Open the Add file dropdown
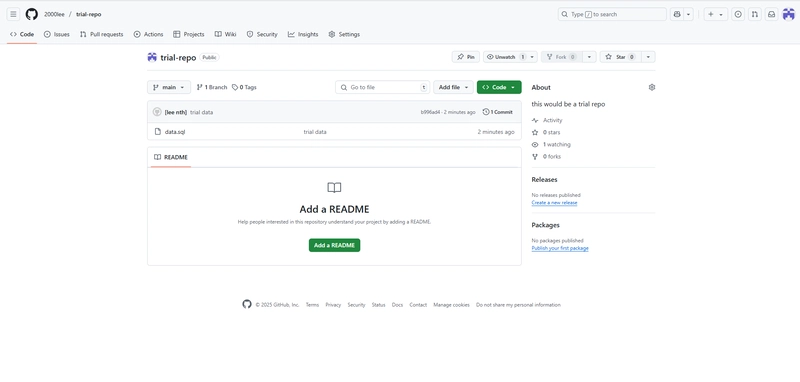 (454, 87)
